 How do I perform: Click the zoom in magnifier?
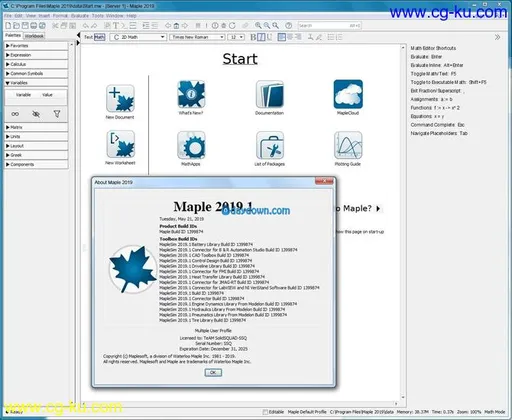point(258,26)
